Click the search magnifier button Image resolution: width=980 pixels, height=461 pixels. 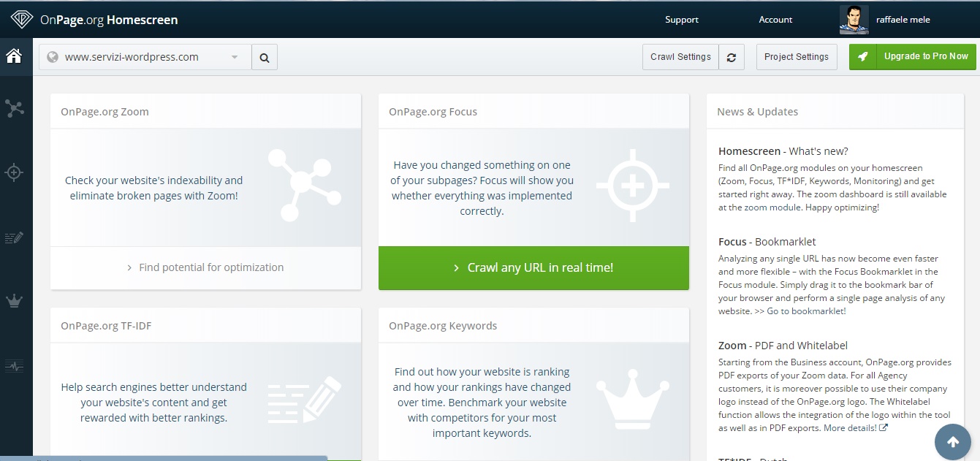click(x=265, y=57)
